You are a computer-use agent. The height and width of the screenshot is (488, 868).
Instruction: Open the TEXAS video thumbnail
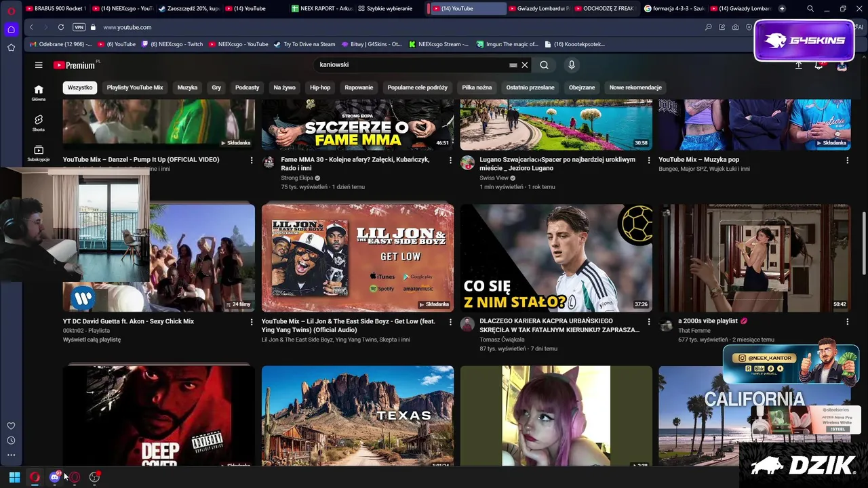pos(358,416)
